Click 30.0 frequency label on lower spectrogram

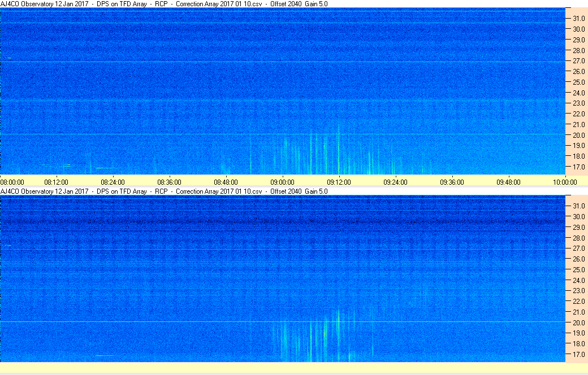pos(578,217)
